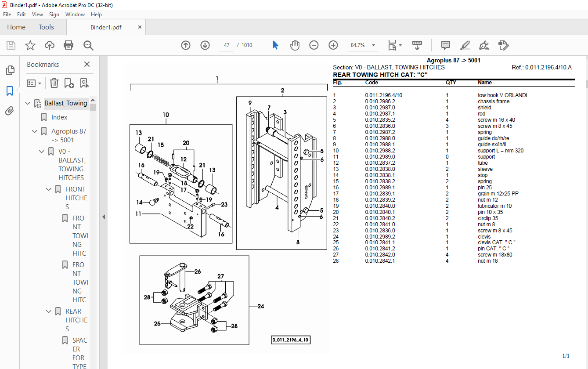
Task: Open fit page options icon
Action: tap(394, 45)
